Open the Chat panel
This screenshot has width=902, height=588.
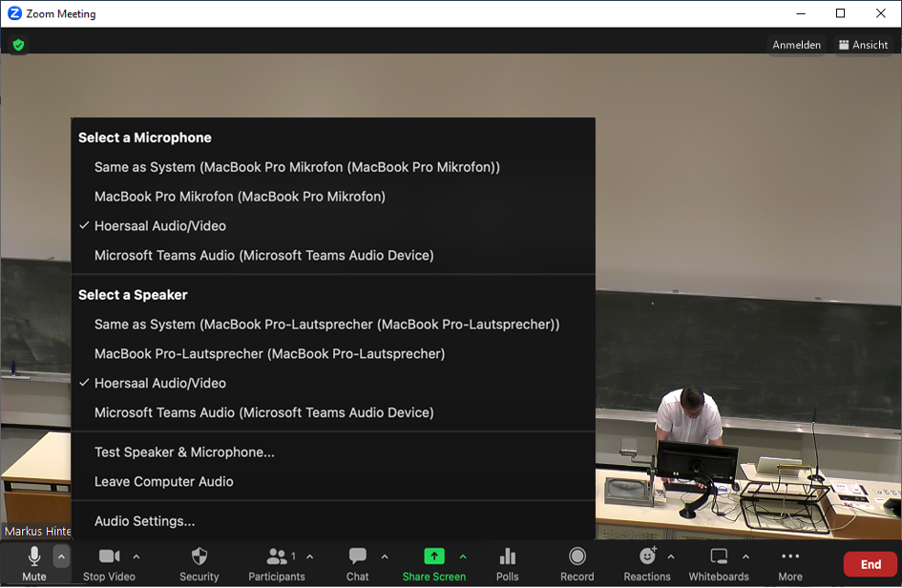[x=357, y=564]
